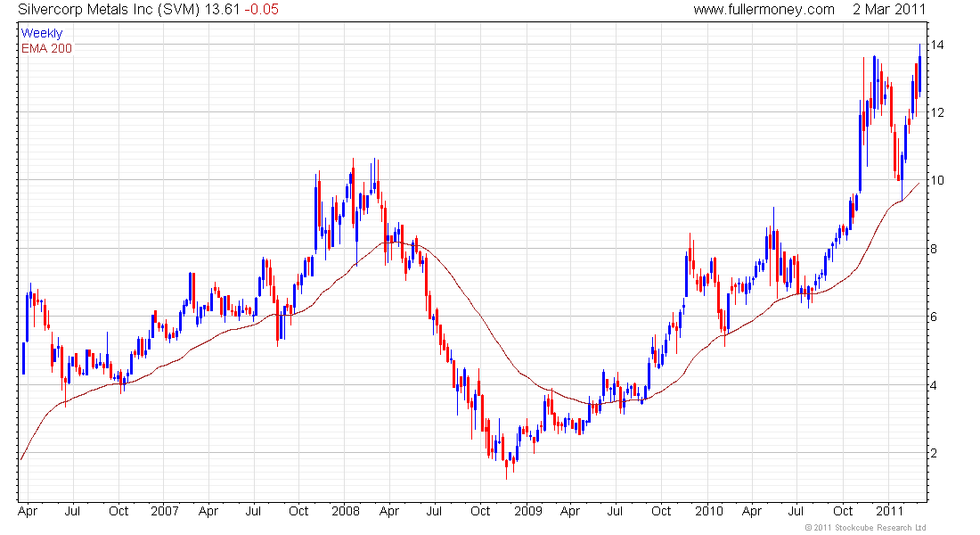Screen dimensions: 980x535
Task: Click the 10 price axis label
Action: click(937, 180)
